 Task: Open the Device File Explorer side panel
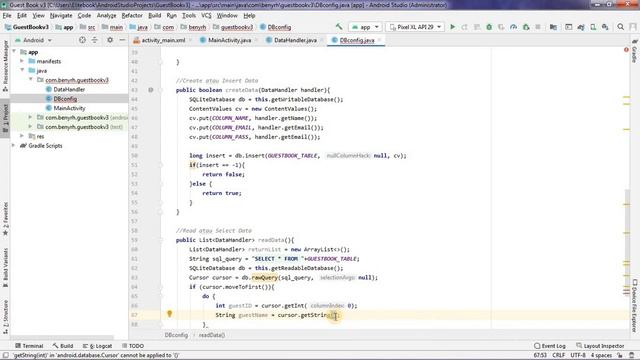(x=634, y=305)
